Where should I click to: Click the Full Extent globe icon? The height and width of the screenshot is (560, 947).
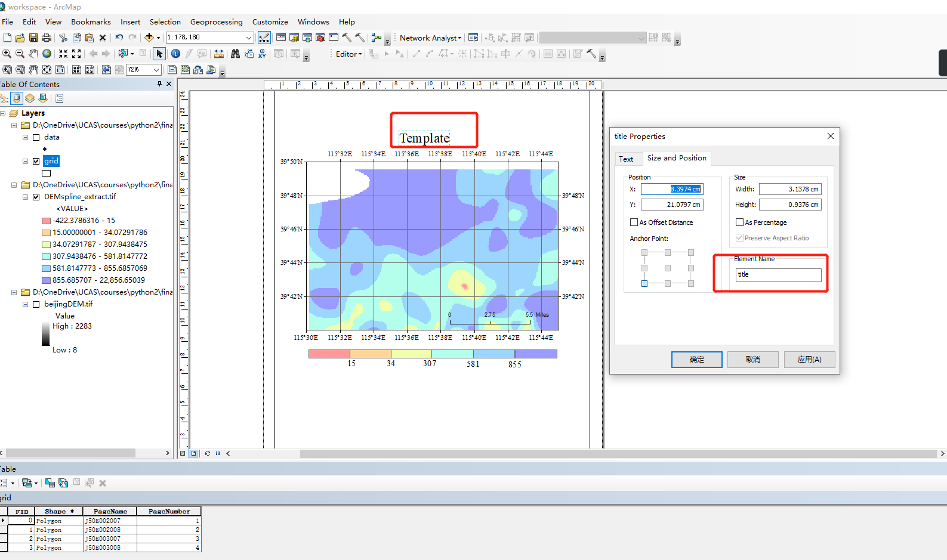pyautogui.click(x=47, y=54)
